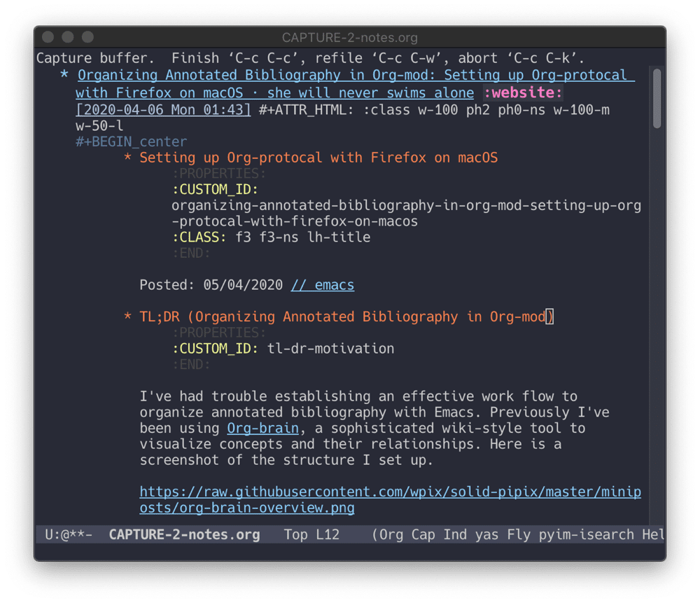Click the organizing-annotated-bibliography custom ID value
This screenshot has width=700, height=603.
point(406,214)
